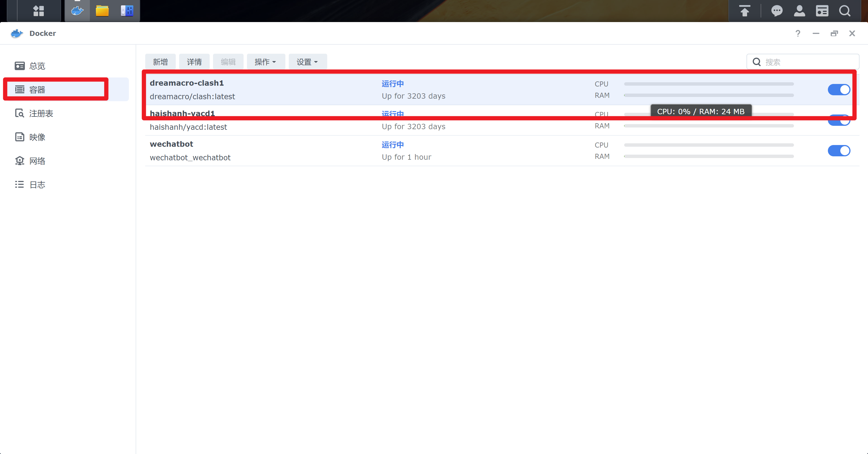Click the RAM label of wechatbot row
Screen dimensions: 868x454
coord(602,156)
